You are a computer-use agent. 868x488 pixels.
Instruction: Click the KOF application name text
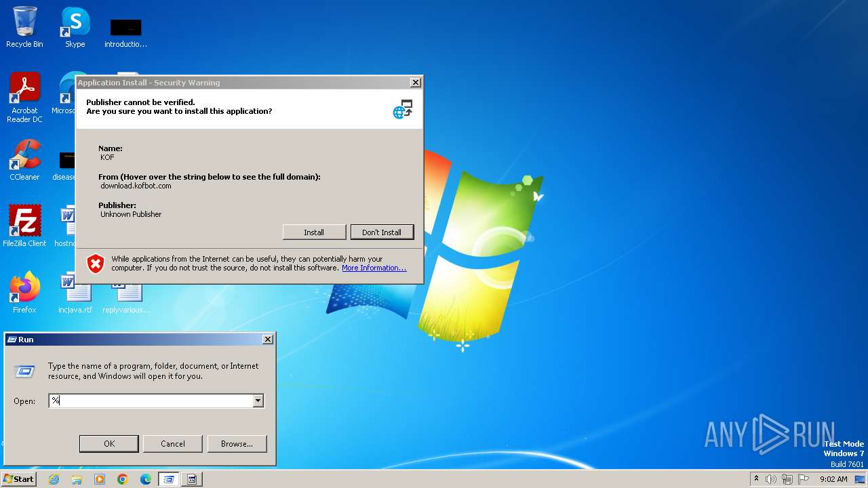pyautogui.click(x=107, y=157)
